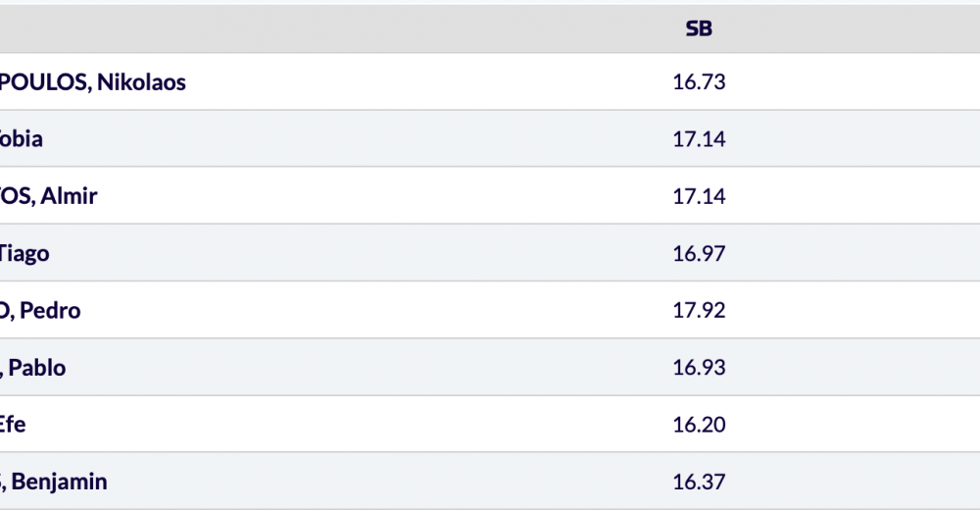Open Pablo's athlete profile link

click(x=34, y=368)
